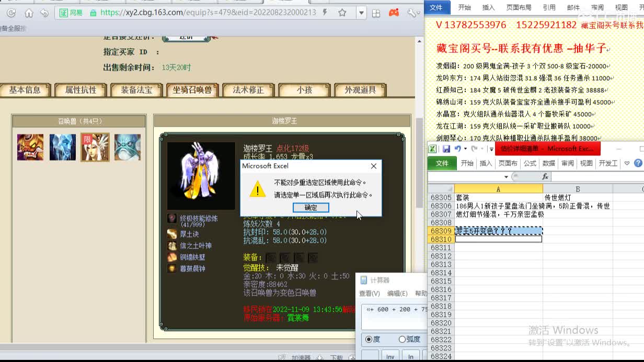
Task: Click the 铜墙铁壁 skill icon
Action: tap(172, 257)
